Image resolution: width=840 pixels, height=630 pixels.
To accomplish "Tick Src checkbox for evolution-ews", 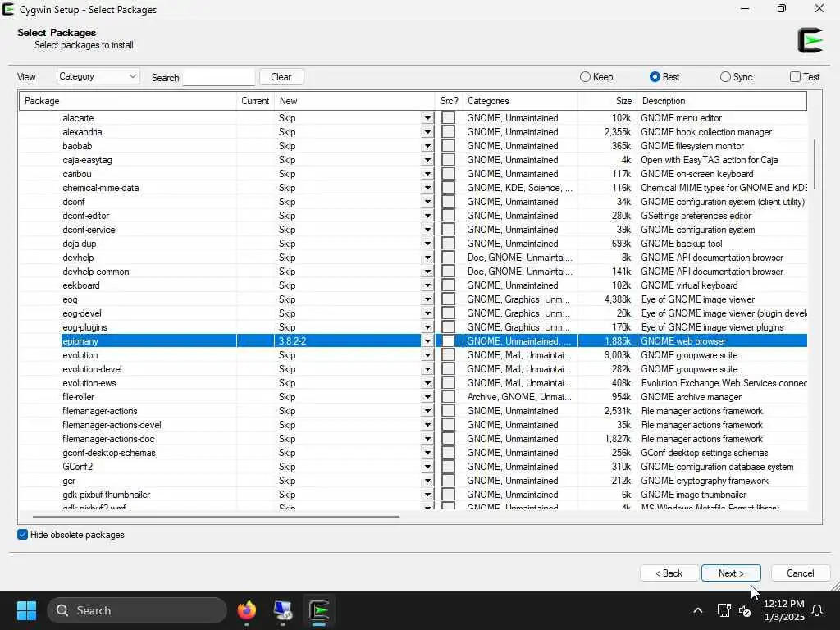I will (449, 383).
